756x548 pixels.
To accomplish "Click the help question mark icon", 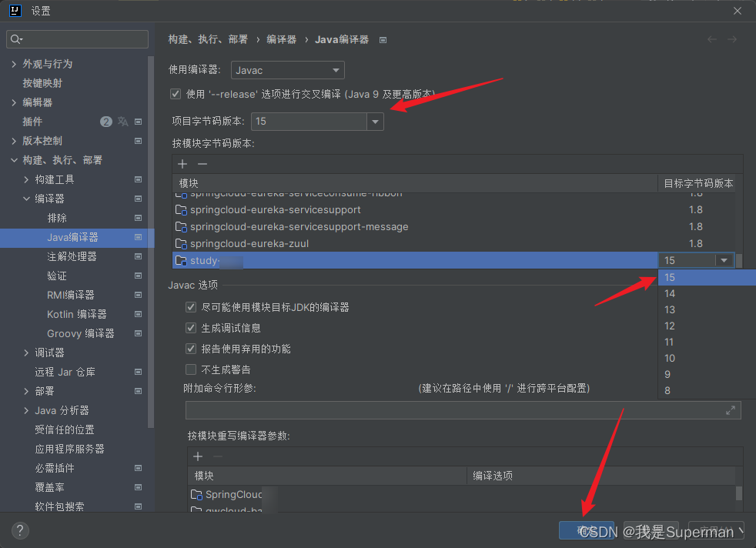I will coord(19,530).
